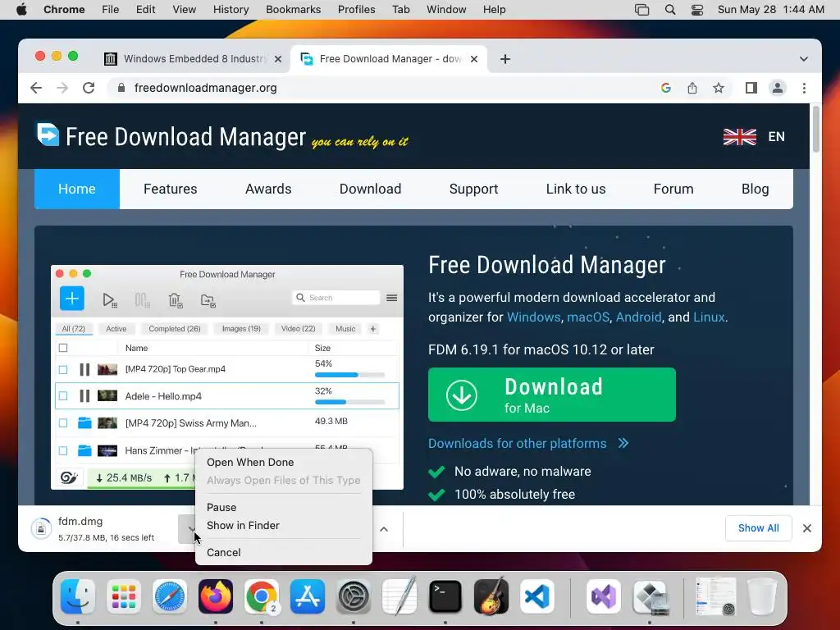The height and width of the screenshot is (630, 840).
Task: Open Finder from the Dock
Action: coord(78,596)
